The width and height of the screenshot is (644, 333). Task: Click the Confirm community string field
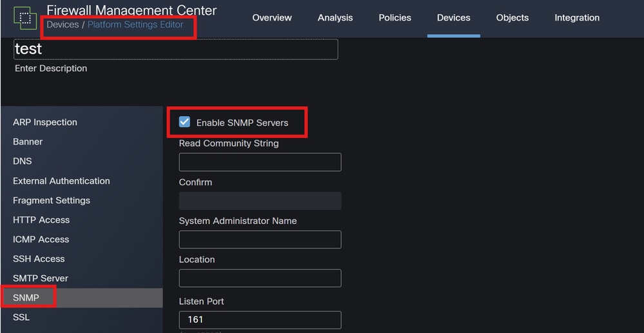point(260,201)
